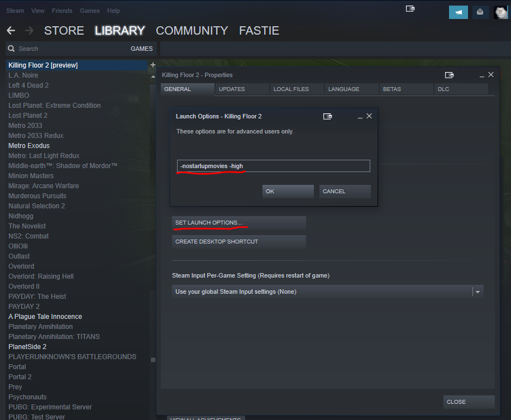This screenshot has width=511, height=420.
Task: Select Natural Selection 2
Action: 36,206
